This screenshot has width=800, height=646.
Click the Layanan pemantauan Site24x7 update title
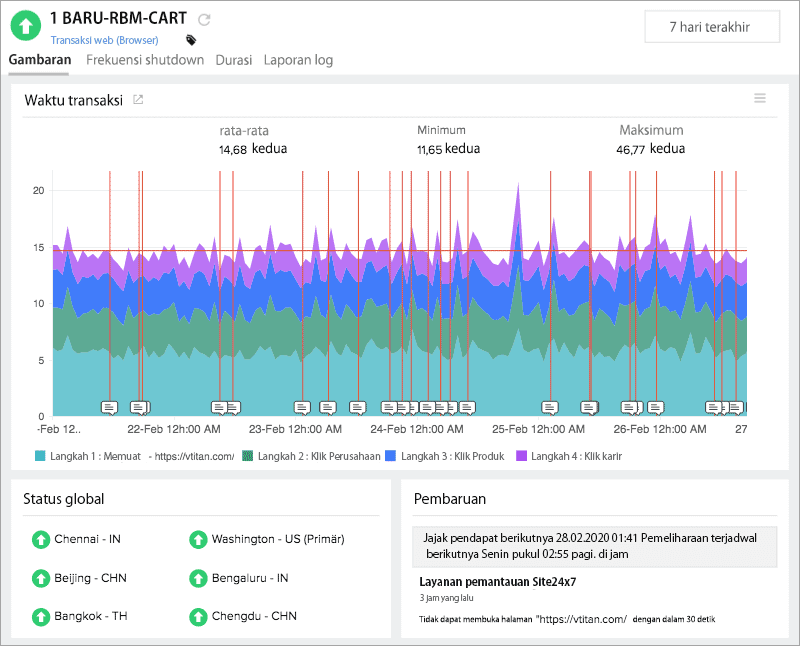pos(497,582)
